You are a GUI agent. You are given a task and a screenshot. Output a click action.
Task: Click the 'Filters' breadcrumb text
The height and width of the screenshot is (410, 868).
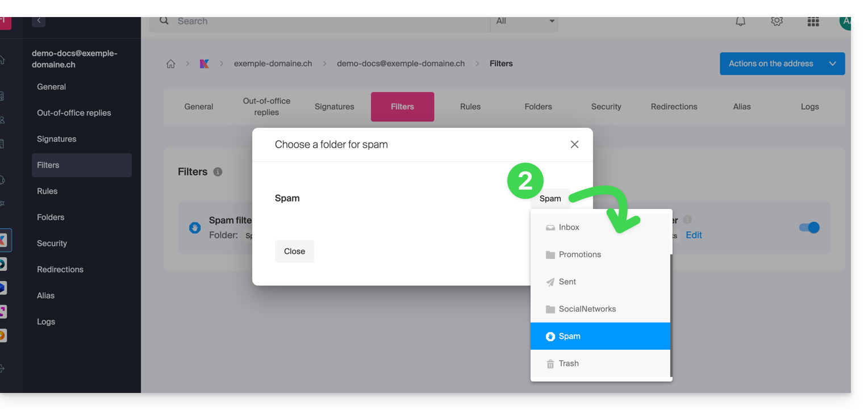(x=501, y=64)
